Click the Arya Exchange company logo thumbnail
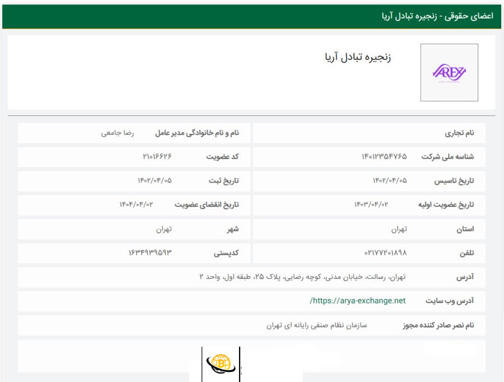 (x=449, y=72)
